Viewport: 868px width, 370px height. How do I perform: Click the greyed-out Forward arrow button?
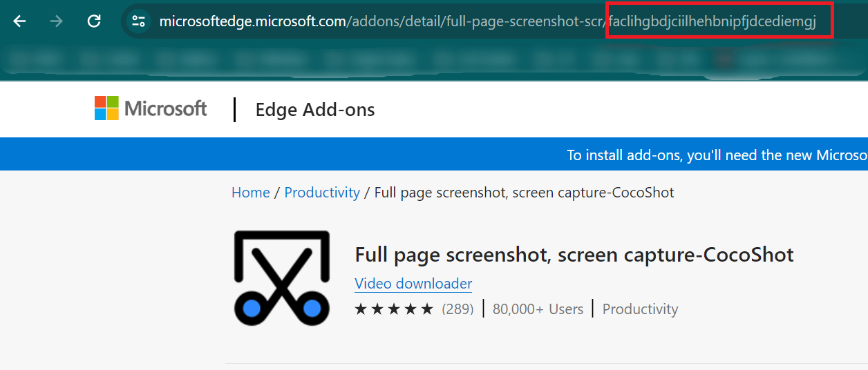(57, 21)
